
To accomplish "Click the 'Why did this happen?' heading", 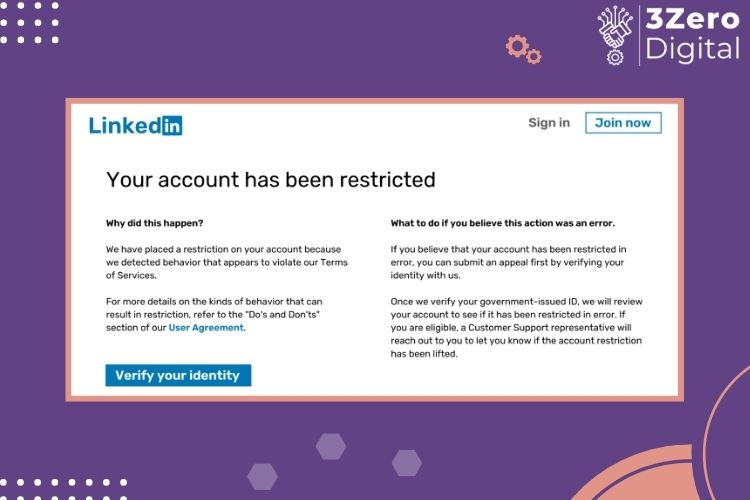I will 154,223.
